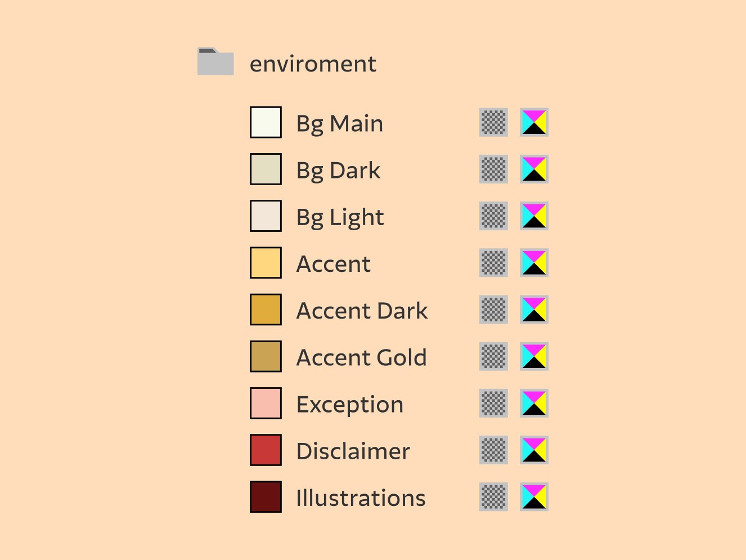Image resolution: width=746 pixels, height=560 pixels.
Task: Click the Bg Light swatch label
Action: click(x=340, y=218)
